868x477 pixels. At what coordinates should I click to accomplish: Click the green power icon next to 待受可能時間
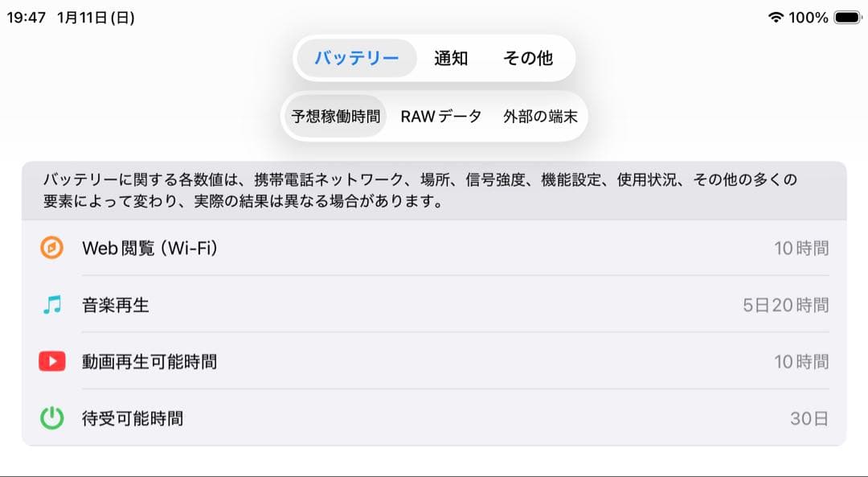click(x=51, y=417)
